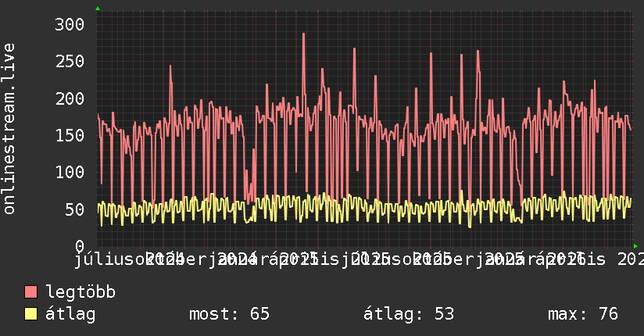Click the green arrow at the y-axis top
Viewport: 644px width, 336px height.
pyautogui.click(x=98, y=9)
